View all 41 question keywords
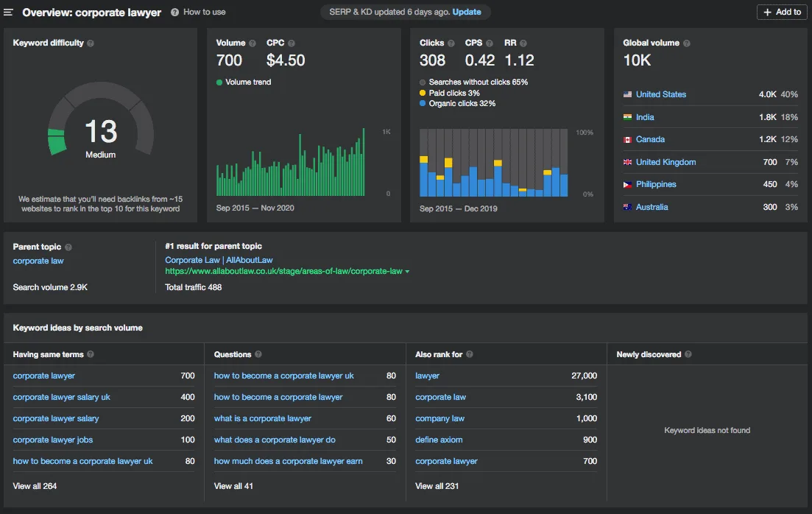Image resolution: width=812 pixels, height=514 pixels. click(233, 486)
